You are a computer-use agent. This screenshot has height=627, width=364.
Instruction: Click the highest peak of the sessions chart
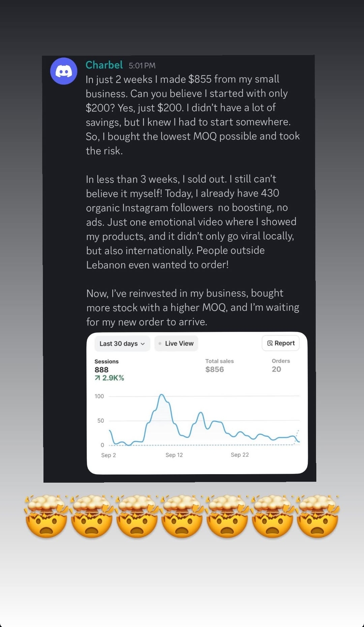(x=162, y=394)
